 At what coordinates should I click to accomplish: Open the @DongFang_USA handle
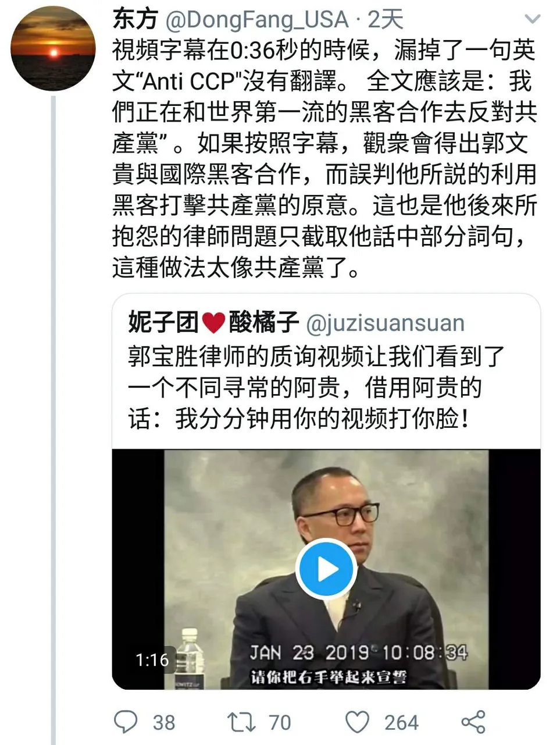pyautogui.click(x=257, y=20)
